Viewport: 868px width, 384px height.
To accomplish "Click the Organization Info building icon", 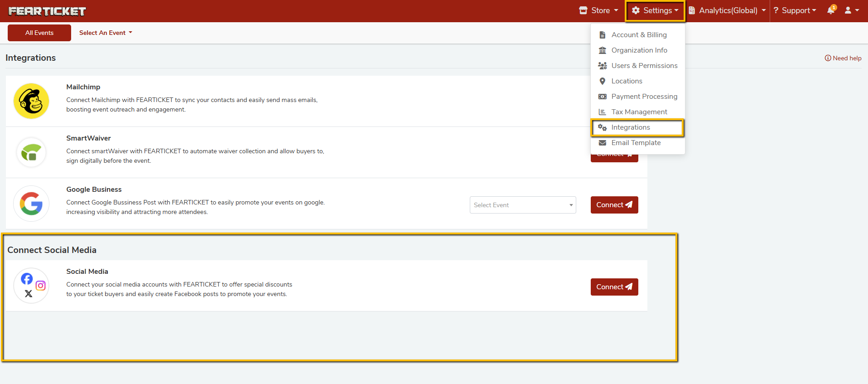I will click(603, 50).
